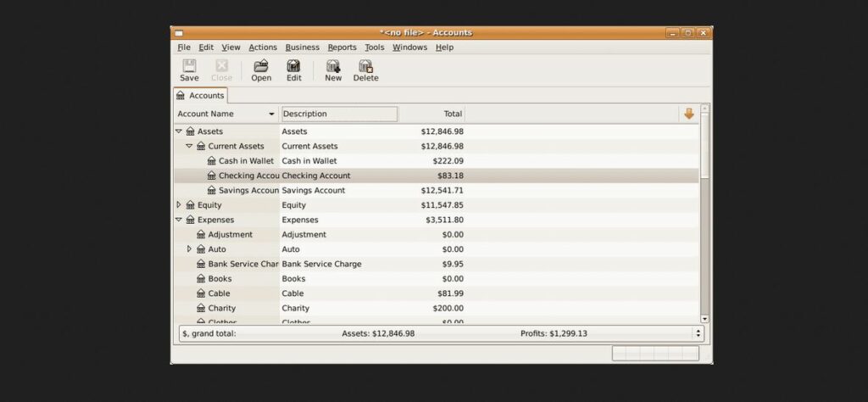
Task: Select the Bank Service Charge $9.95 total
Action: tap(453, 264)
